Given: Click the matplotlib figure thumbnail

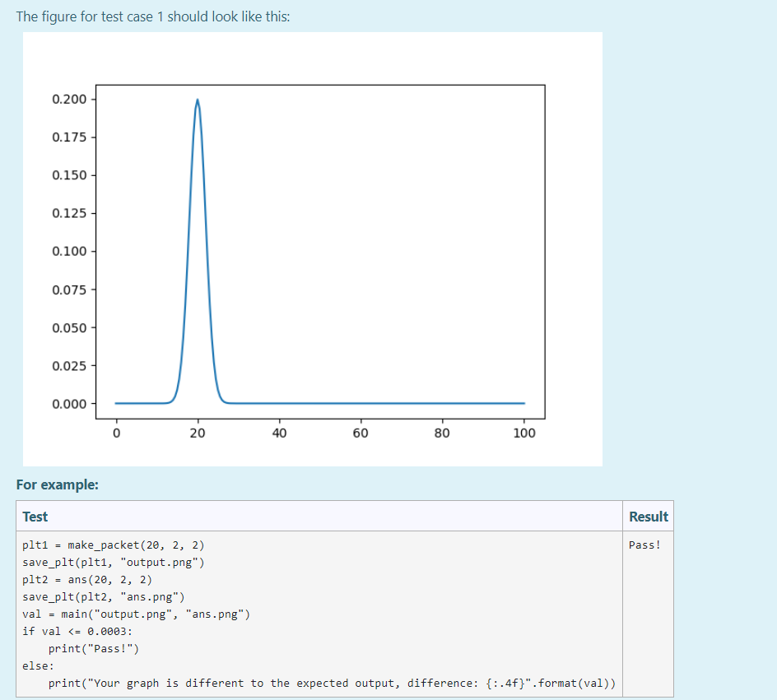Looking at the screenshot, I should click(x=313, y=247).
